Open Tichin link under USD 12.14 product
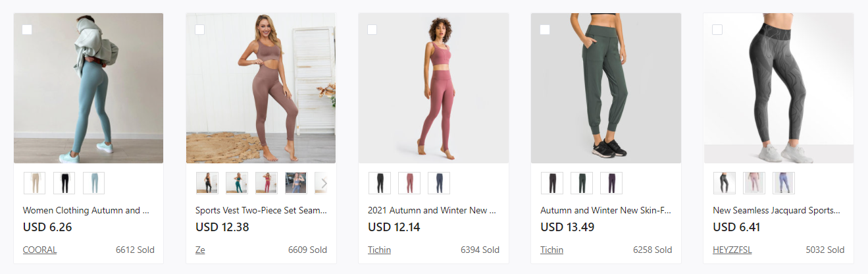This screenshot has height=274, width=868. 380,250
